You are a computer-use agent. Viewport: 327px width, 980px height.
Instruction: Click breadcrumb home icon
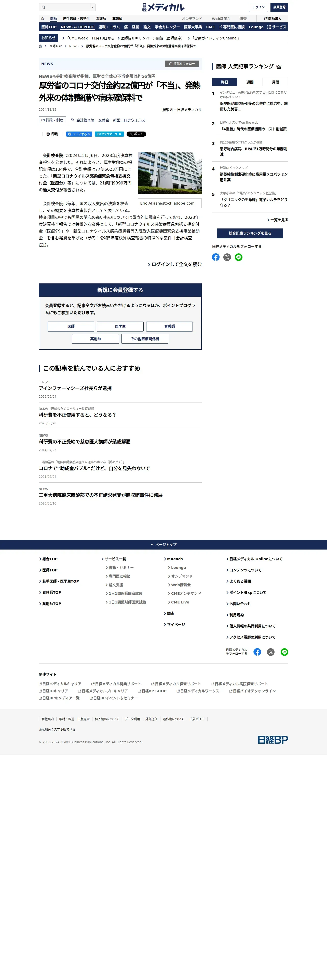(40, 46)
